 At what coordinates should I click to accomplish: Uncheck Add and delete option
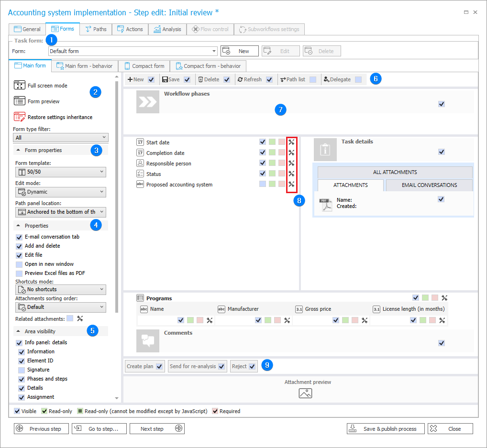pos(19,246)
